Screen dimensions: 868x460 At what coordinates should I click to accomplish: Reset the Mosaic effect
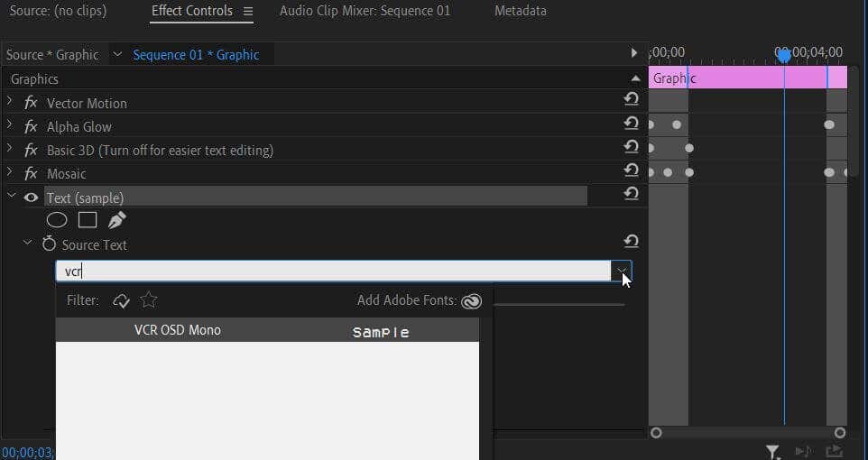click(x=632, y=170)
